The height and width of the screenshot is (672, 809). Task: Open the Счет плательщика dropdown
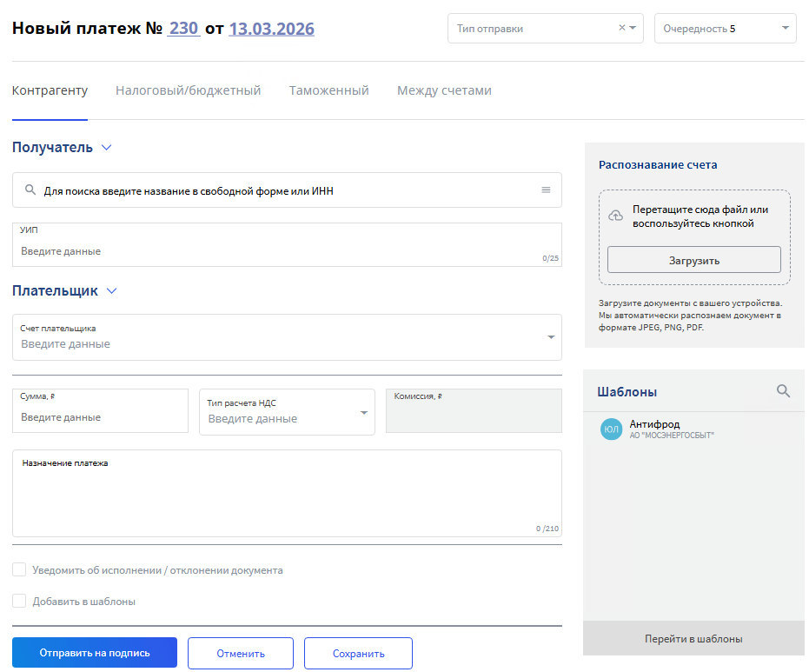click(287, 337)
